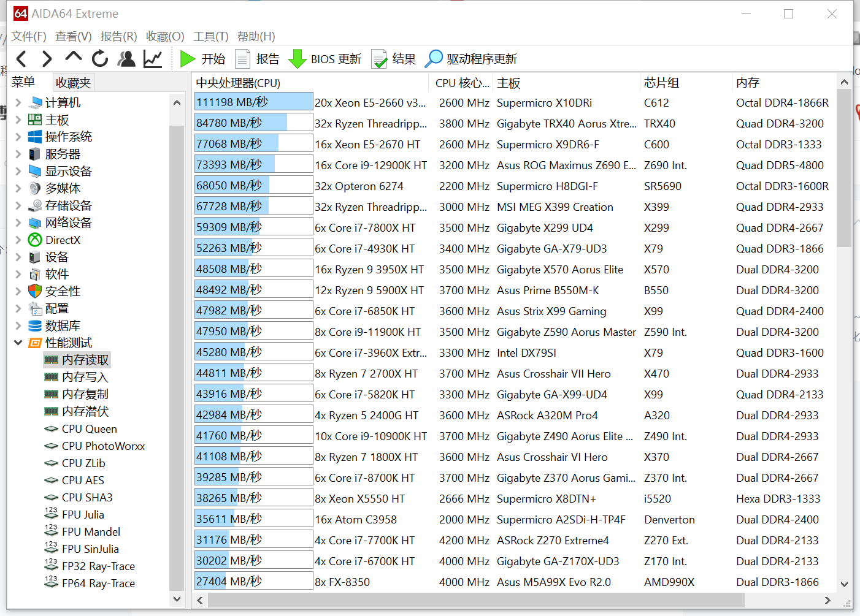Select the Gigabyte X570 Aorus Elite cell
This screenshot has width=860, height=616.
coord(560,269)
